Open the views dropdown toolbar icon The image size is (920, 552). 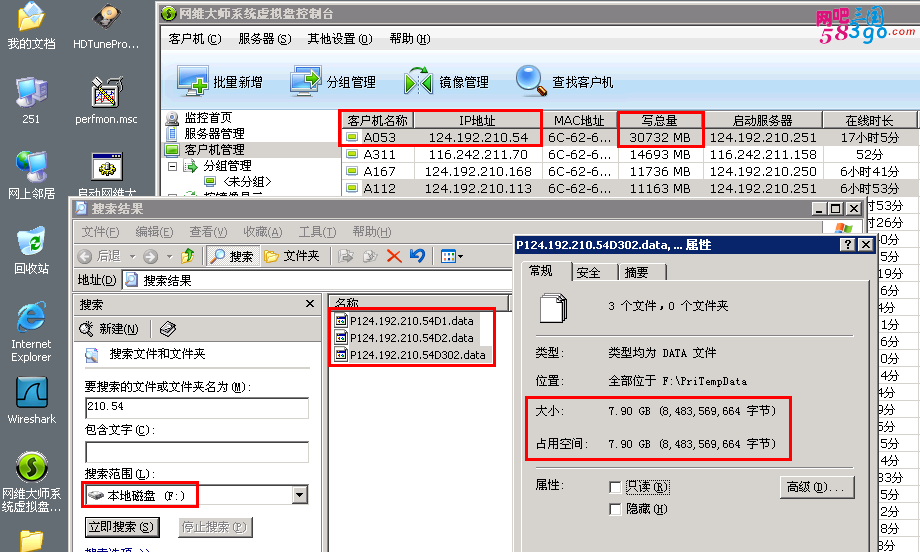[451, 256]
